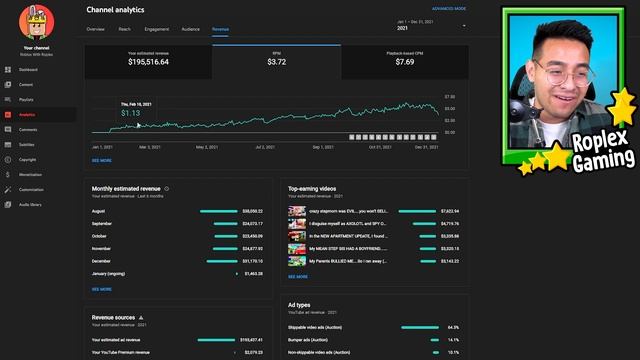Viewport: 640px width, 360px height.
Task: Click the December revenue bar
Action: pyautogui.click(x=222, y=261)
